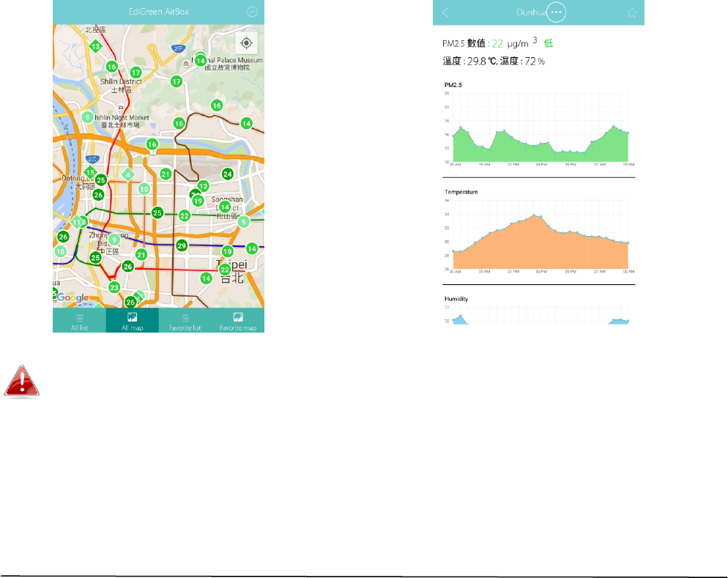Tap marker 9 beside Shilin Night Market

[87, 117]
